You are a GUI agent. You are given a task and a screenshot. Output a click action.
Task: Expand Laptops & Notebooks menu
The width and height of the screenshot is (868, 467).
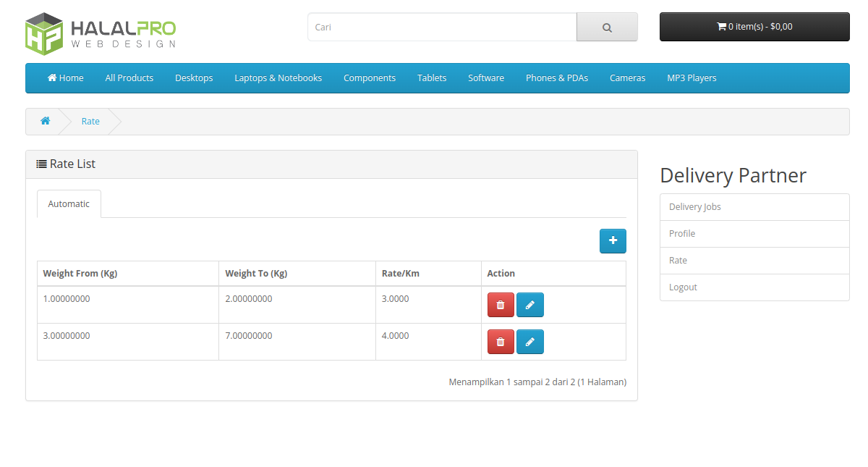[278, 78]
